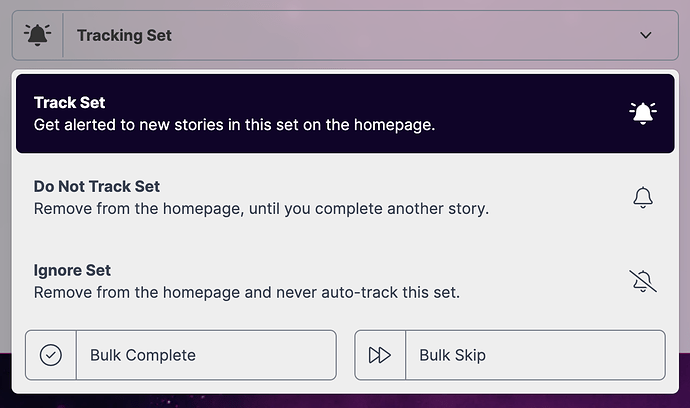Click the ringing bell icon beside Tracking Set
This screenshot has width=690, height=408.
pyautogui.click(x=37, y=35)
